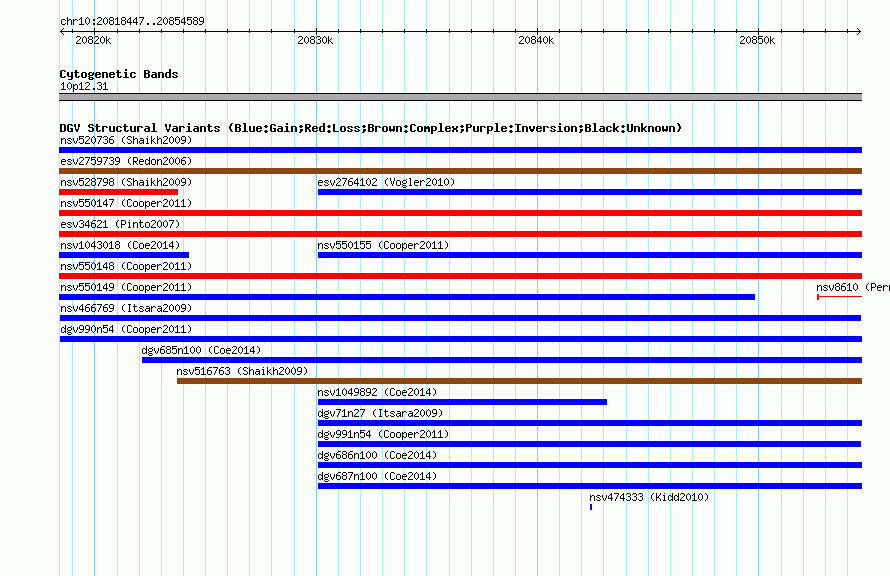
Task: Select the 10p12.31 cytogenetic band bar
Action: click(460, 97)
